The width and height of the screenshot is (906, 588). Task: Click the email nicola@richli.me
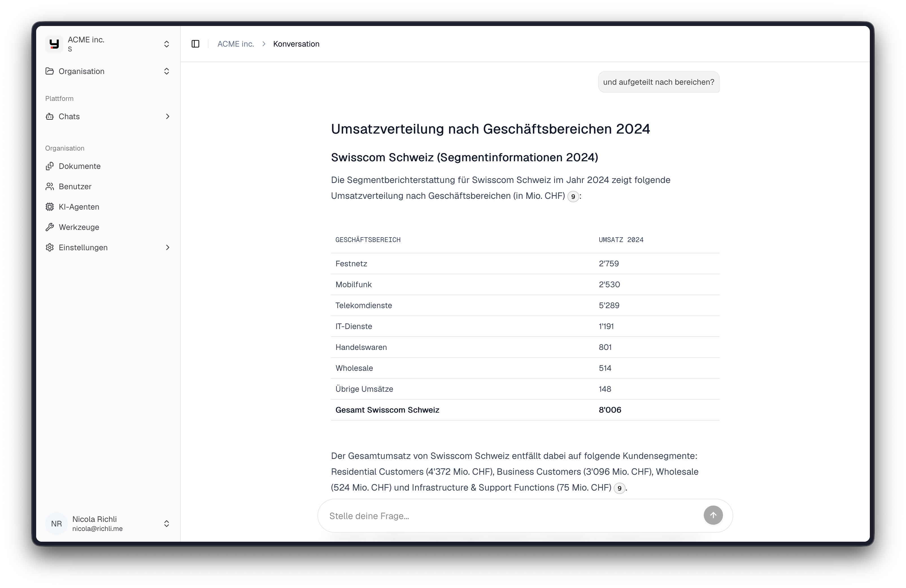click(97, 529)
